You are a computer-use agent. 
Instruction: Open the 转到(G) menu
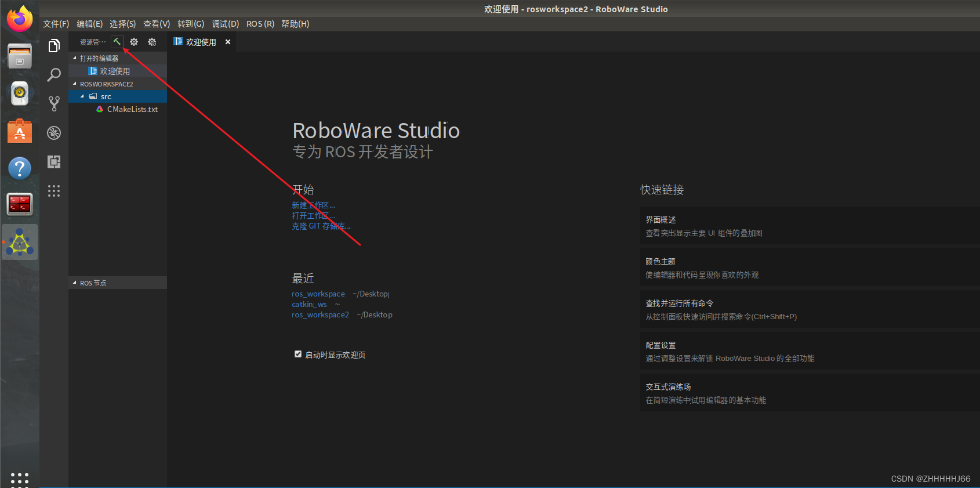191,24
